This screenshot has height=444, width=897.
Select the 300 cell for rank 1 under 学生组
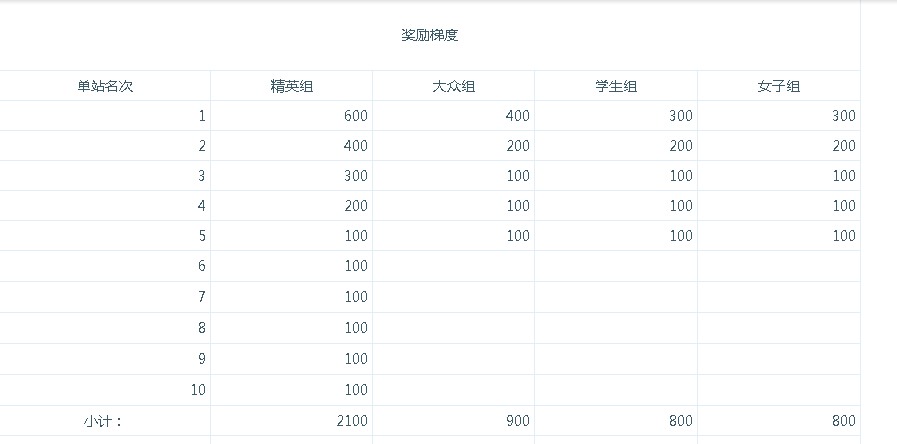click(616, 116)
